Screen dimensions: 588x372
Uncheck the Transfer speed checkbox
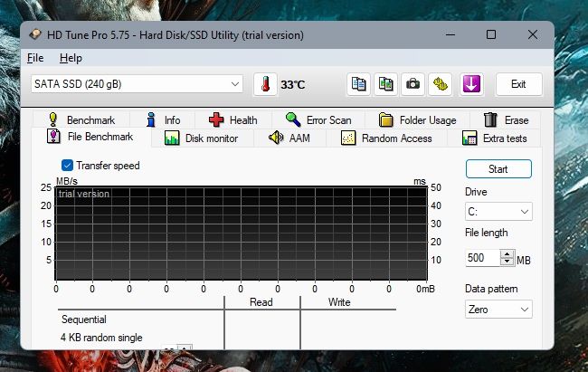tap(67, 165)
